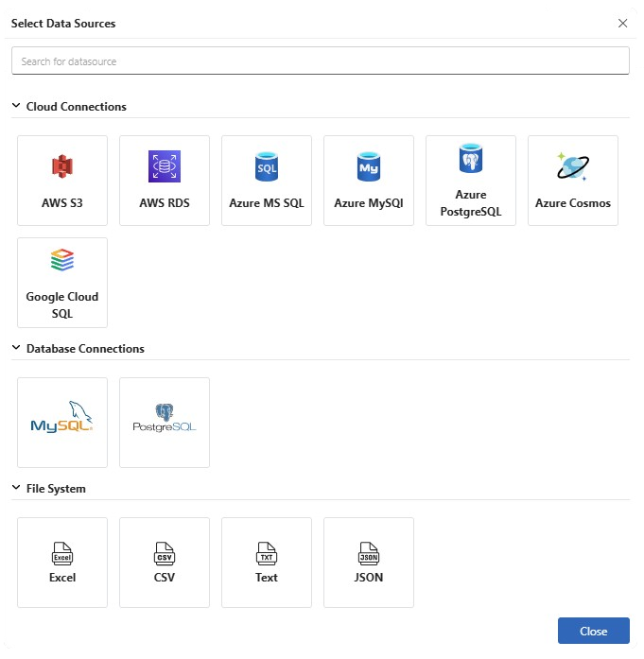Collapse the File System section chevron
This screenshot has width=644, height=659.
click(x=16, y=489)
